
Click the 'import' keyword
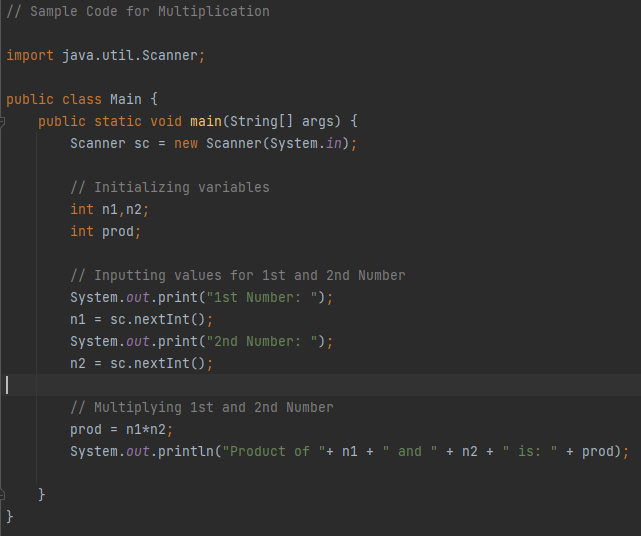click(x=30, y=55)
